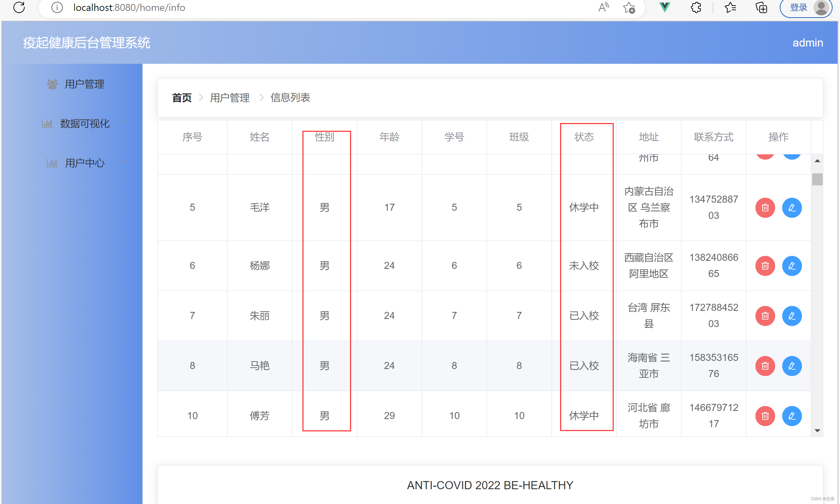Delete the row for 朱丽
The width and height of the screenshot is (840, 504).
[x=765, y=316]
